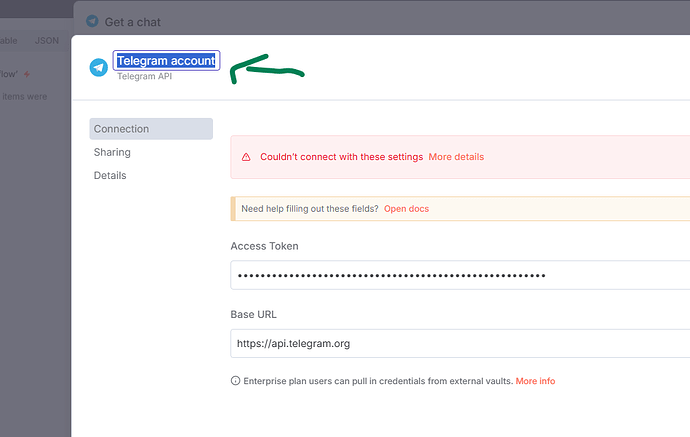
Task: Click the red warning triangle icon
Action: point(246,157)
